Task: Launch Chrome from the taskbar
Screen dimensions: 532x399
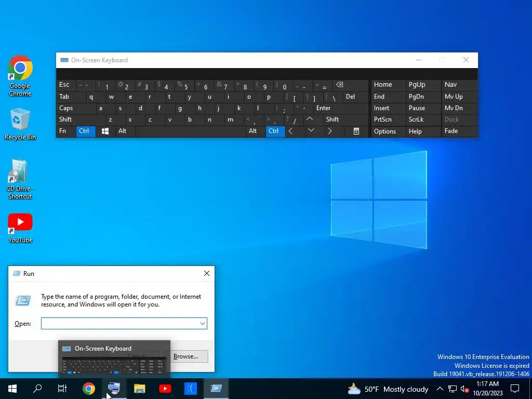Action: (88, 389)
